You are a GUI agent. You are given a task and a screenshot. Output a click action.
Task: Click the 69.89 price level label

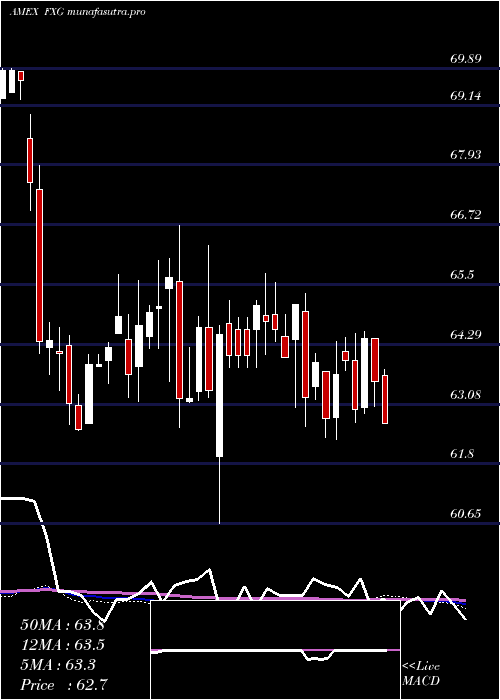pyautogui.click(x=466, y=58)
